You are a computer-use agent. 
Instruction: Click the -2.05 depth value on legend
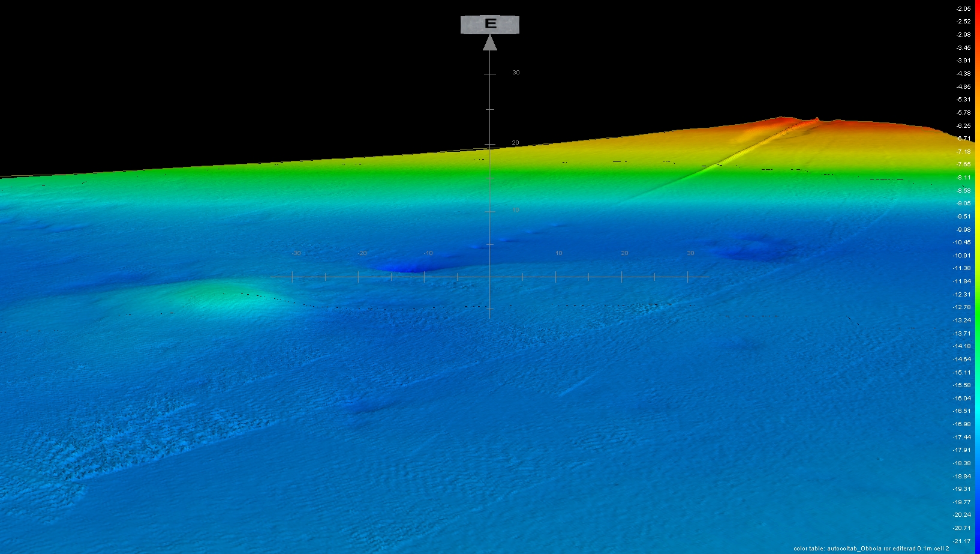963,9
